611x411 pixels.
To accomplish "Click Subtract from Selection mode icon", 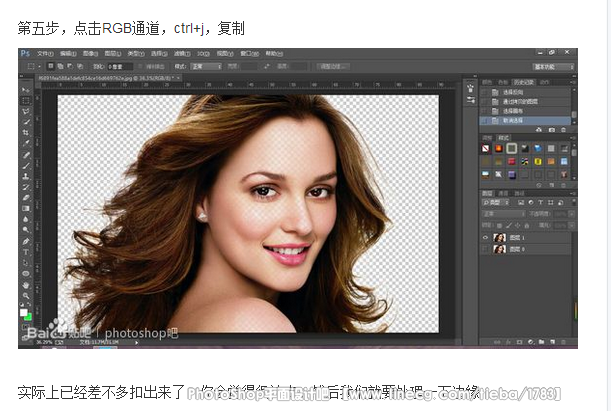I will click(x=70, y=66).
